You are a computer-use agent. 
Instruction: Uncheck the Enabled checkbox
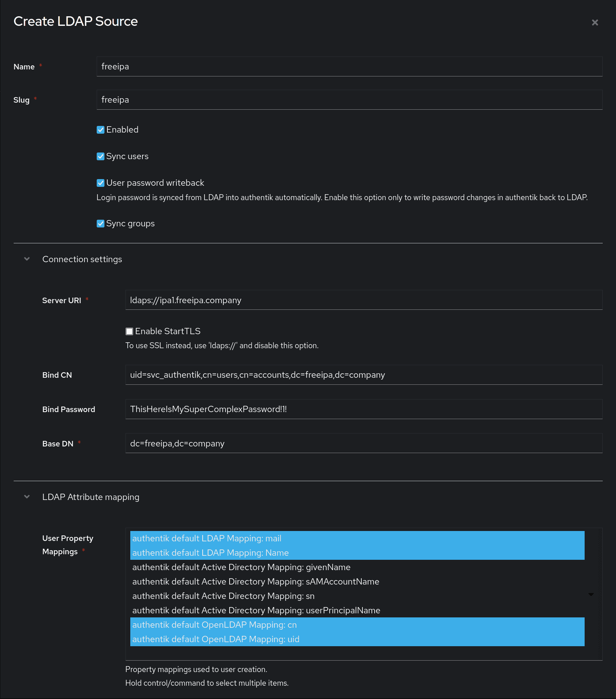pyautogui.click(x=100, y=130)
